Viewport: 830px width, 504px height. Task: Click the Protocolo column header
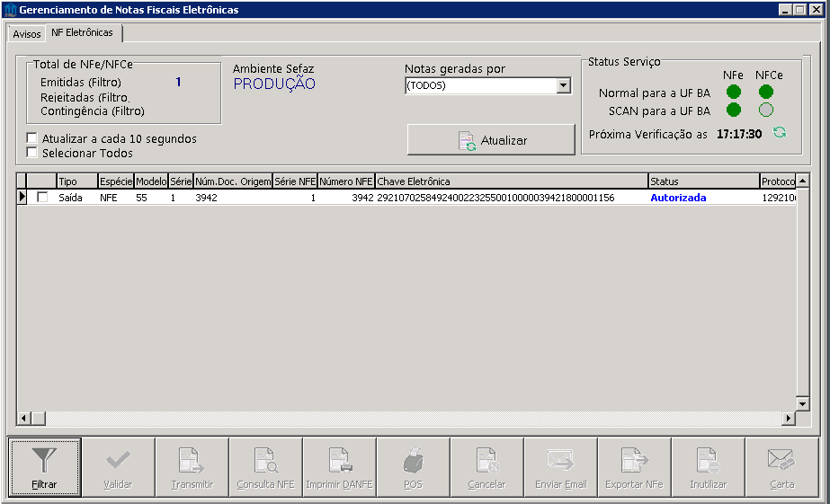point(778,181)
